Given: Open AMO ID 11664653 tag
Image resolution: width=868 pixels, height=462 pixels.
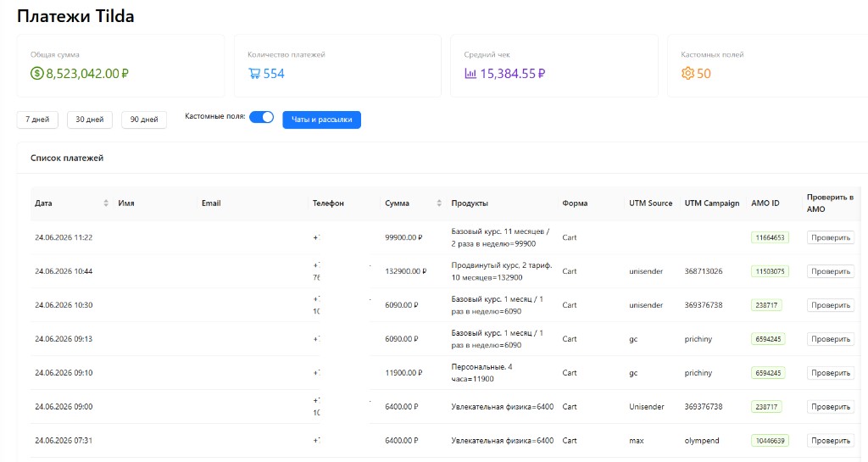Looking at the screenshot, I should tap(770, 237).
